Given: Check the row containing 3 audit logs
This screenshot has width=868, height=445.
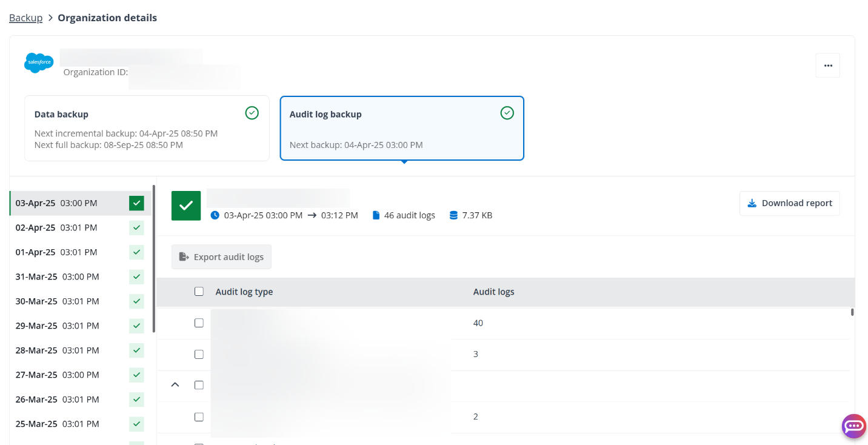Looking at the screenshot, I should coord(199,354).
